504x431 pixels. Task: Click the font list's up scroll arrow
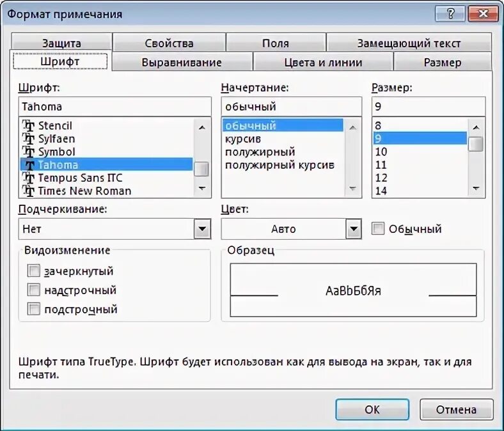click(x=202, y=128)
